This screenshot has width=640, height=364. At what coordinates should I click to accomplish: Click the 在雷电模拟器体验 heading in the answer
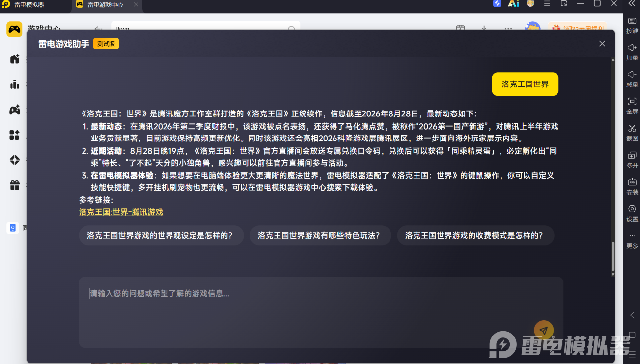122,175
